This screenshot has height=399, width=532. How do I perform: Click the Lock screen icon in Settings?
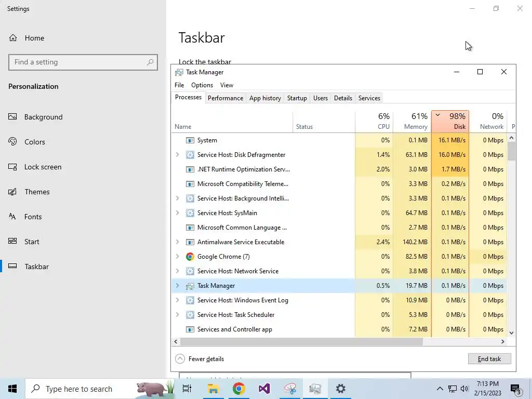pyautogui.click(x=12, y=167)
